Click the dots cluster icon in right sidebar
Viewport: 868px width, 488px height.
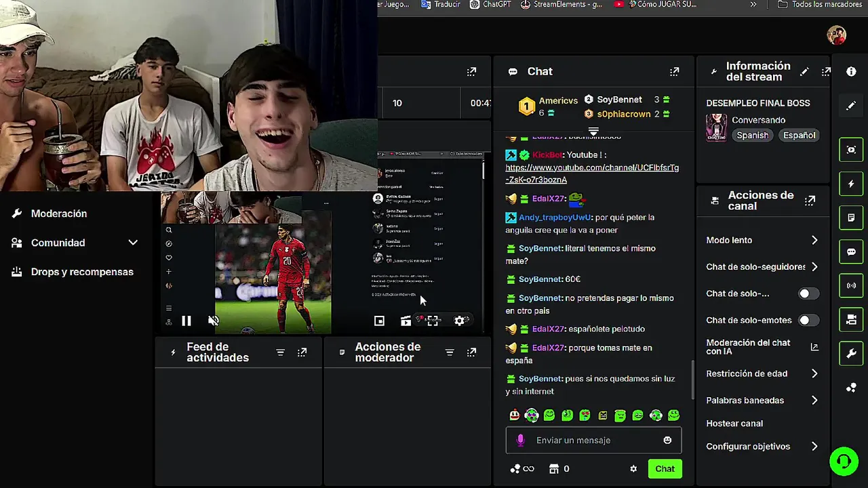pyautogui.click(x=851, y=388)
